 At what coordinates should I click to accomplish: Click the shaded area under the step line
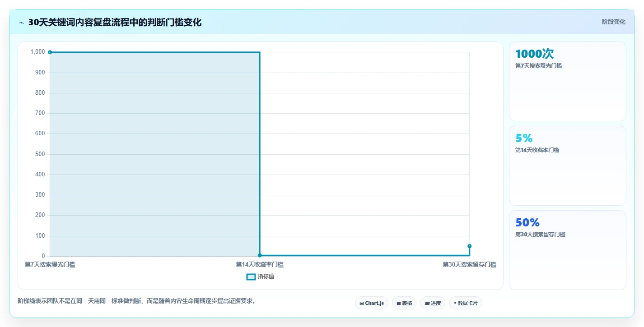tap(154, 154)
